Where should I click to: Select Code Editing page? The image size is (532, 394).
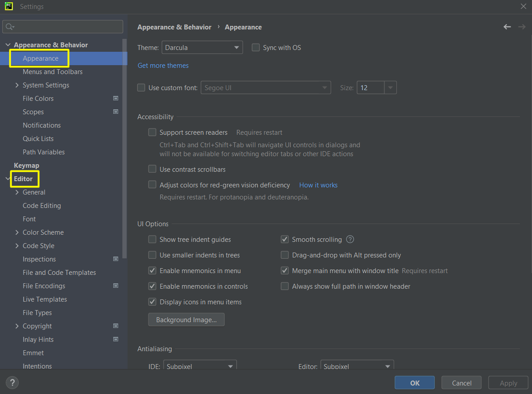[x=42, y=206]
